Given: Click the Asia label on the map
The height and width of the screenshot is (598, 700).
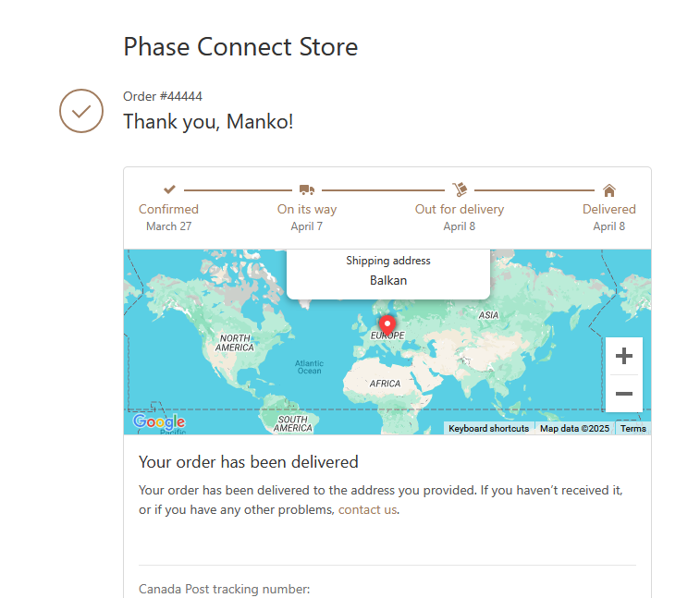Looking at the screenshot, I should [x=488, y=315].
